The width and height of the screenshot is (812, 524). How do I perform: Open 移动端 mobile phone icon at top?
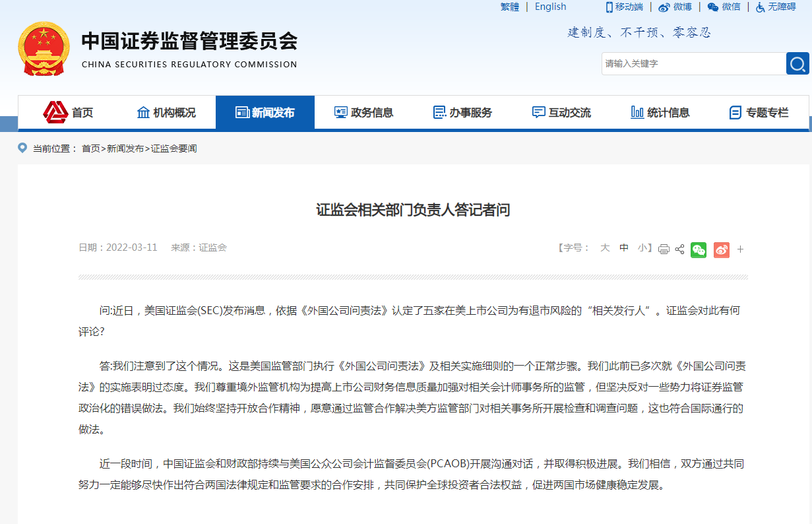pyautogui.click(x=609, y=7)
